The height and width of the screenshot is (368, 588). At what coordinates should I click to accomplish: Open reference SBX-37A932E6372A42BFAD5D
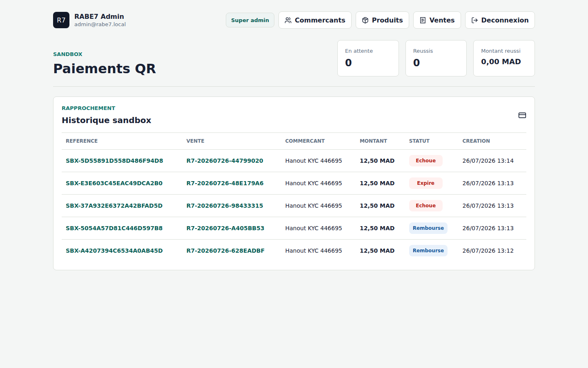(x=114, y=206)
